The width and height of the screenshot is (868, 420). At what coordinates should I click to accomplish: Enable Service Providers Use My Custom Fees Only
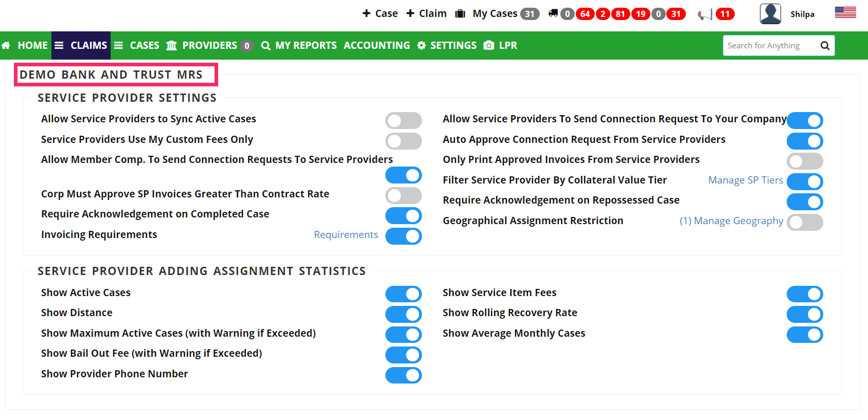(403, 141)
